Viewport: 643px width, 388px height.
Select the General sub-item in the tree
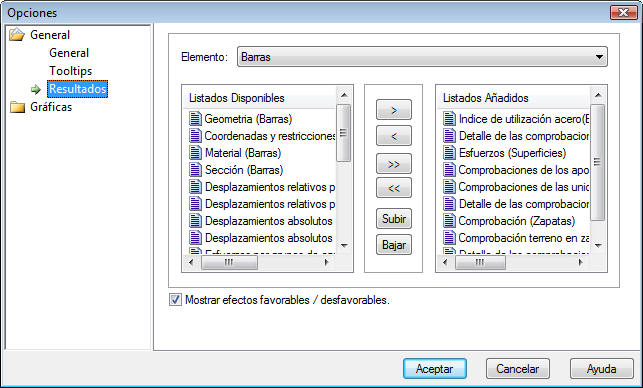click(69, 53)
